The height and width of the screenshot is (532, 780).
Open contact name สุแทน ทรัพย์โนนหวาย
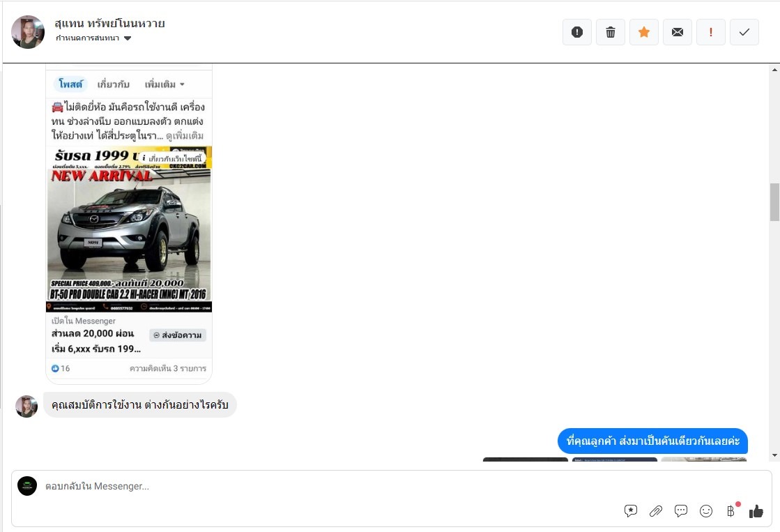click(109, 24)
